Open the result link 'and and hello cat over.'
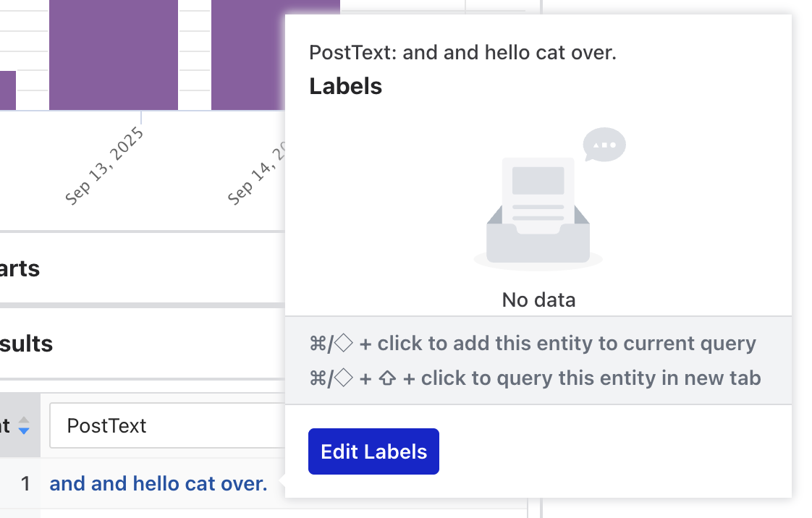The width and height of the screenshot is (812, 518). (x=158, y=483)
